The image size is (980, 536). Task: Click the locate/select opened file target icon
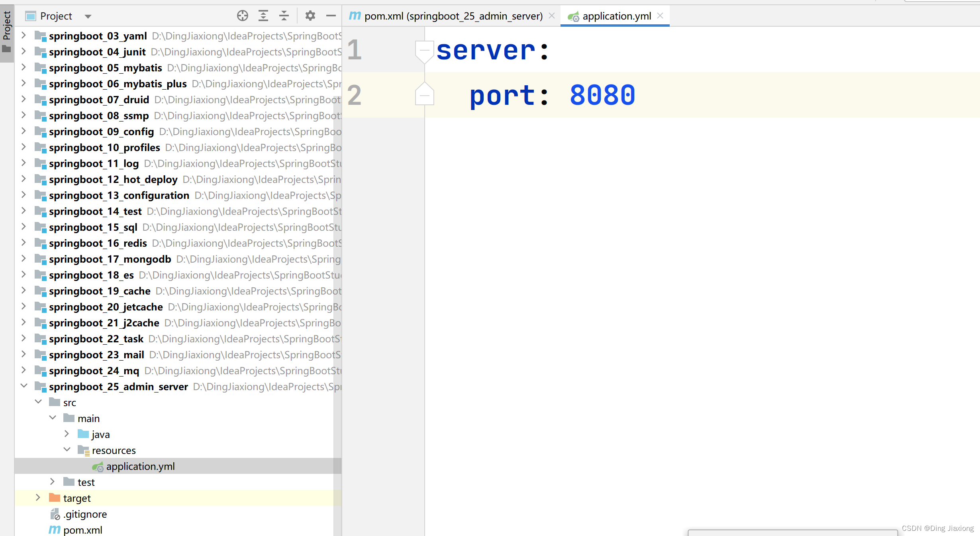242,16
